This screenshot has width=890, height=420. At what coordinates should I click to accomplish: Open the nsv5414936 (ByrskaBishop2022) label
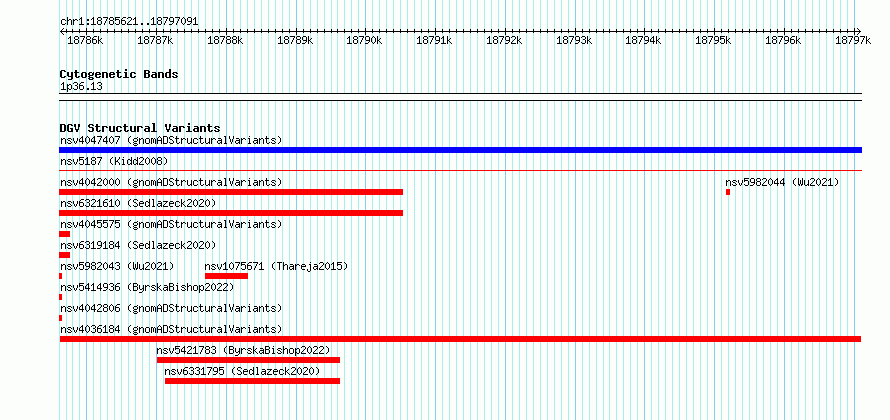[147, 287]
